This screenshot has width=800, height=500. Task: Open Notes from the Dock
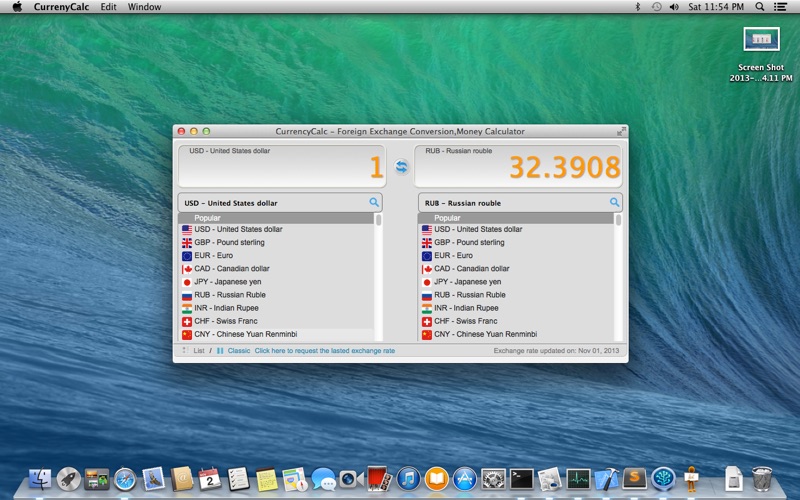pyautogui.click(x=266, y=479)
